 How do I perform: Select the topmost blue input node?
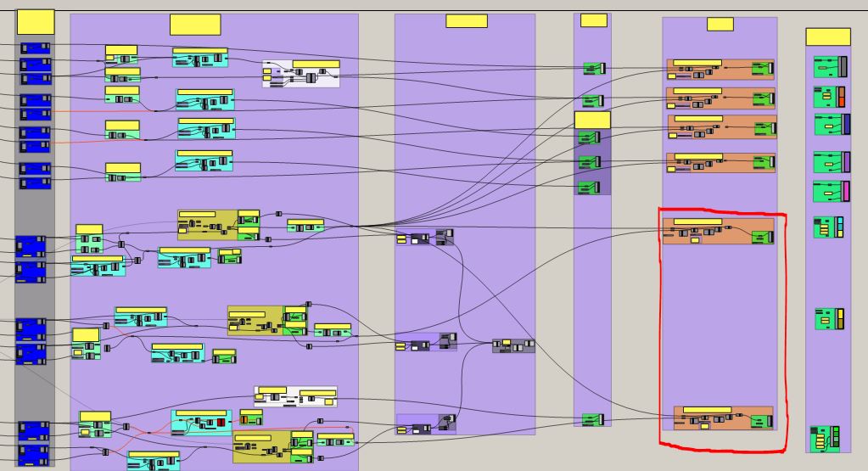coord(36,48)
